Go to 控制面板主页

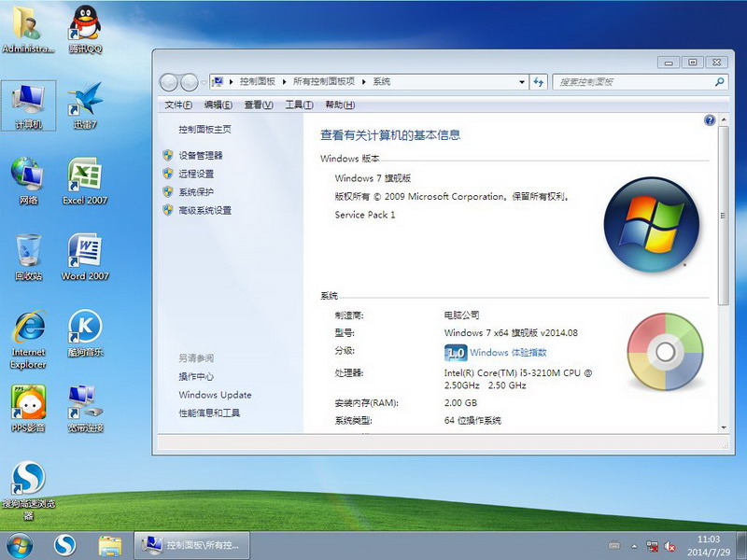click(204, 130)
